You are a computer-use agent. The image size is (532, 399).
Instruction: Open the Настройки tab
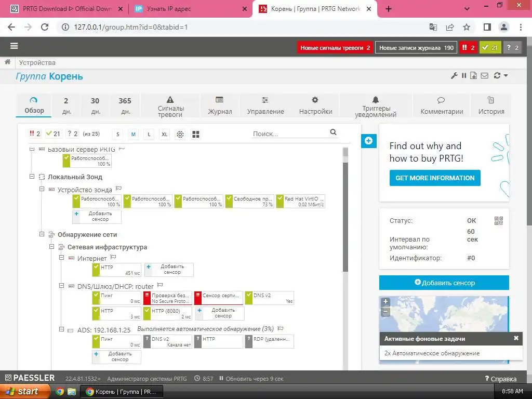click(x=315, y=106)
